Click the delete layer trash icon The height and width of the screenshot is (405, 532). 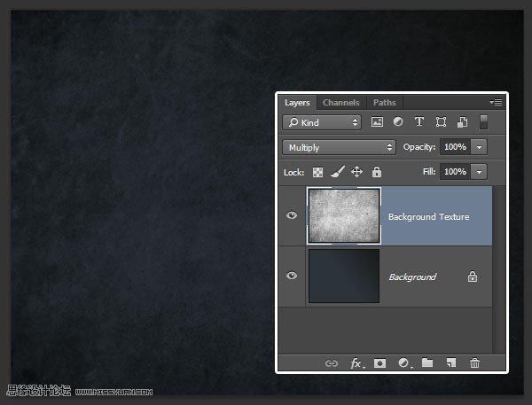(x=474, y=363)
